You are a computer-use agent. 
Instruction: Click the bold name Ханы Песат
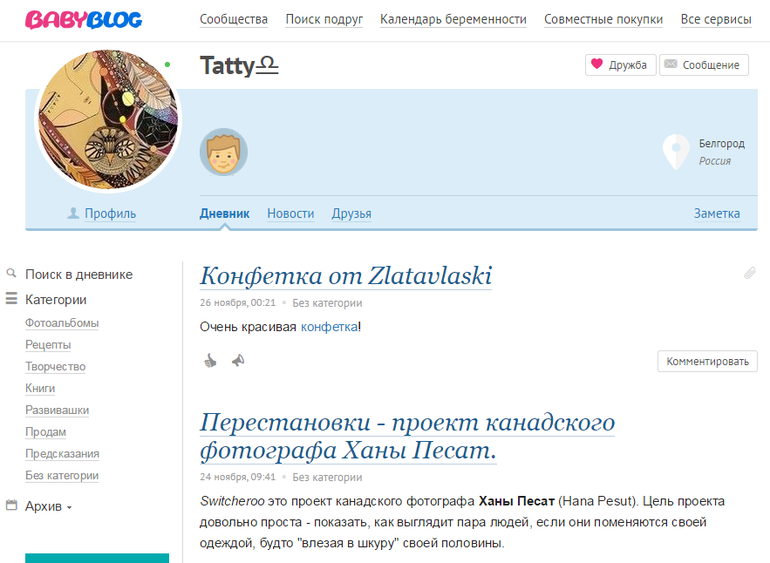point(517,501)
